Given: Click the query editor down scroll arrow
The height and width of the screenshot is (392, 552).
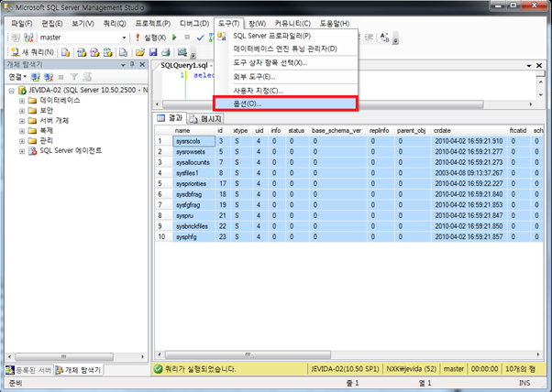Looking at the screenshot, I should [x=541, y=95].
